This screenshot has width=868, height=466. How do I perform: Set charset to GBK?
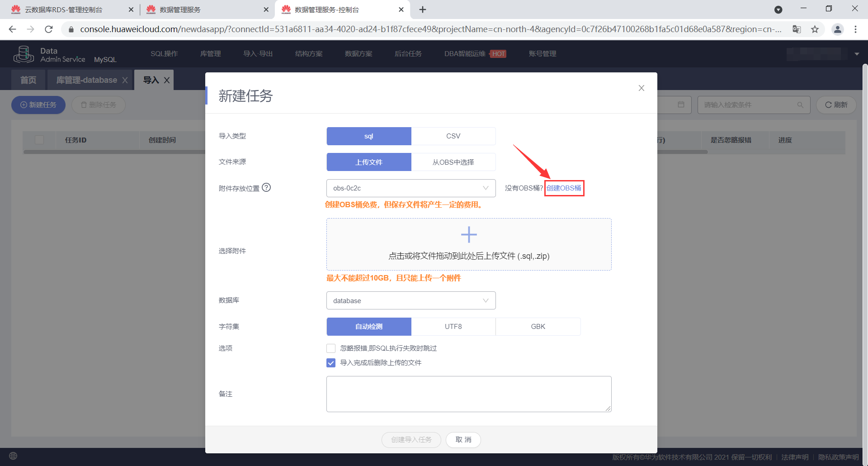click(x=538, y=327)
